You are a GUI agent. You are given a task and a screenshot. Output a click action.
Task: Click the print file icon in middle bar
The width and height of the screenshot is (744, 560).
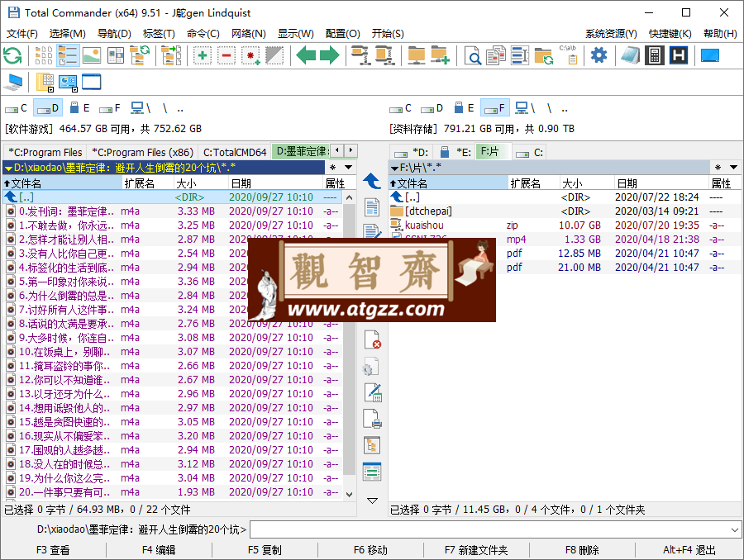(x=373, y=419)
